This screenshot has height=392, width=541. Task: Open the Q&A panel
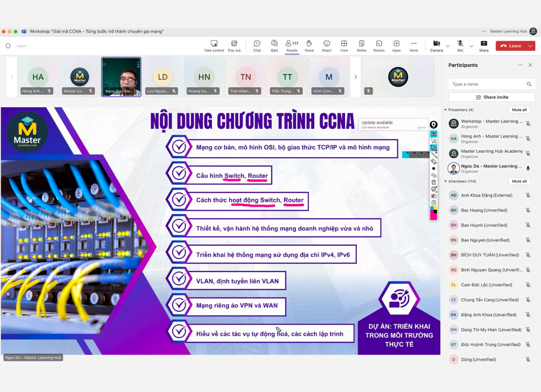click(x=274, y=46)
